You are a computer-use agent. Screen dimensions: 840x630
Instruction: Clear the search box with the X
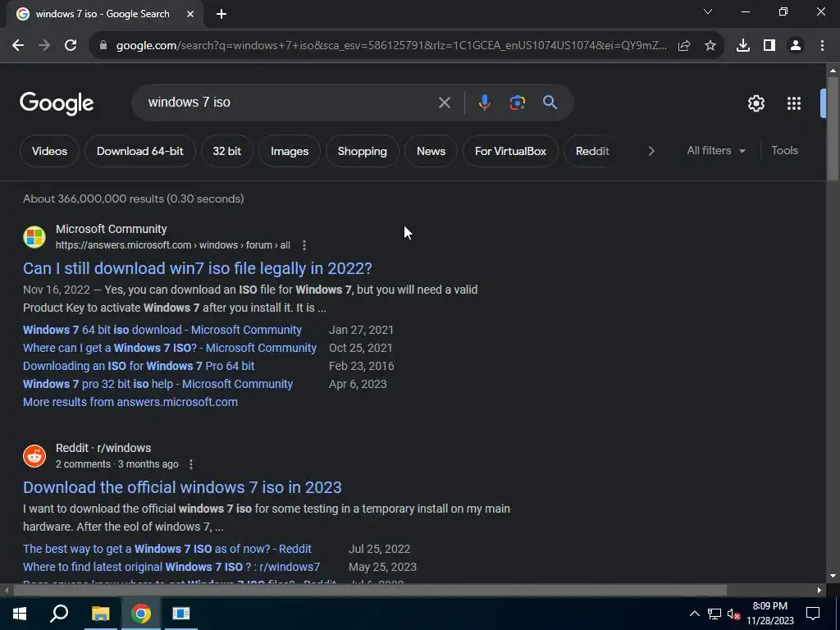pyautogui.click(x=444, y=103)
